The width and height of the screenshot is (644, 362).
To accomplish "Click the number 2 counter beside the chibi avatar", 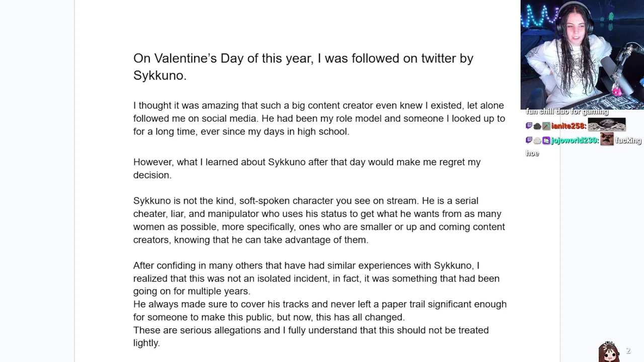I will pyautogui.click(x=628, y=351).
